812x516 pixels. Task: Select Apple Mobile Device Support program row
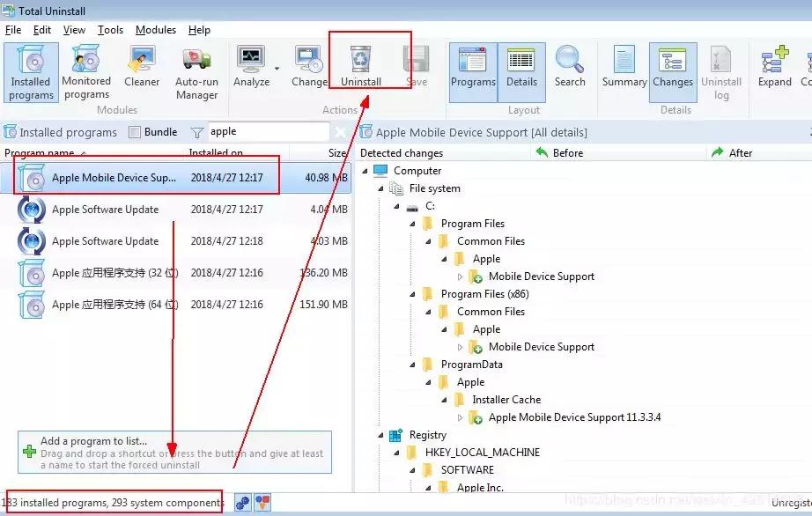175,178
